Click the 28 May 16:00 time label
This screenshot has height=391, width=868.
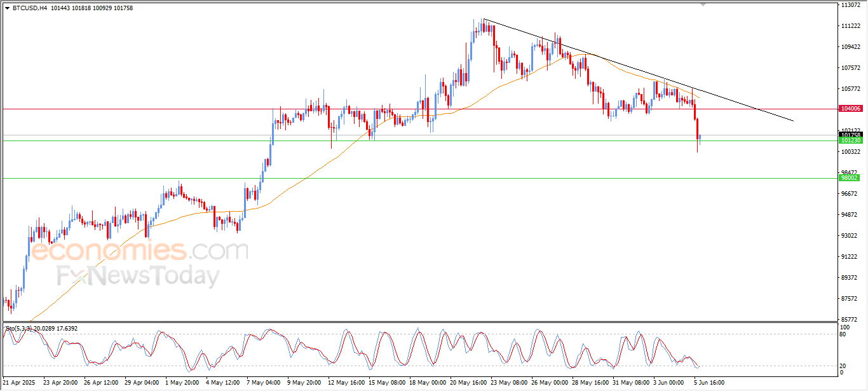point(590,383)
